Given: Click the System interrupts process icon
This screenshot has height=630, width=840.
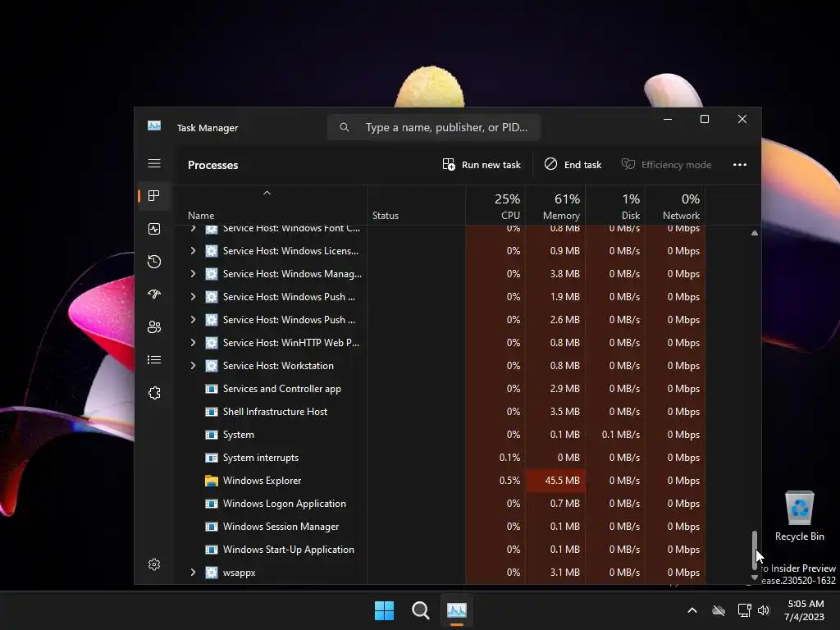Looking at the screenshot, I should coord(212,458).
